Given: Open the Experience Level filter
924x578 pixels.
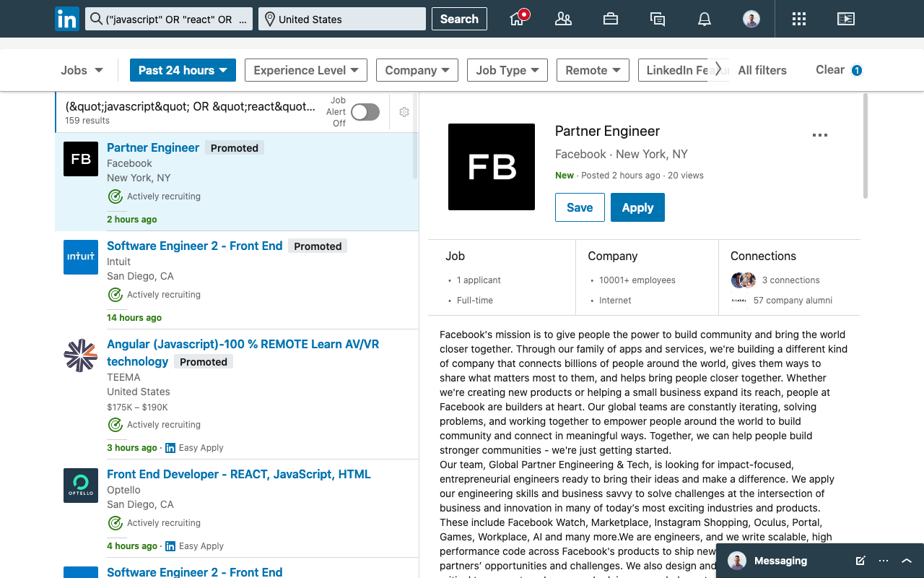Looking at the screenshot, I should [x=306, y=70].
